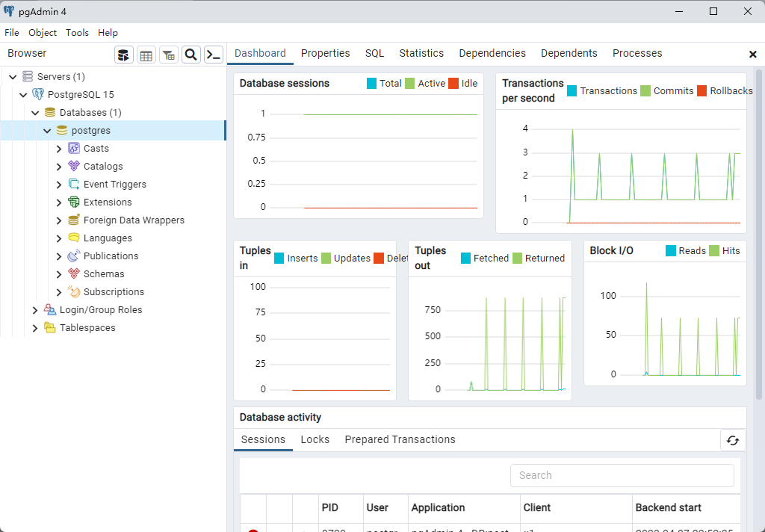Click the Event Triggers node icon
The image size is (765, 532).
(74, 184)
